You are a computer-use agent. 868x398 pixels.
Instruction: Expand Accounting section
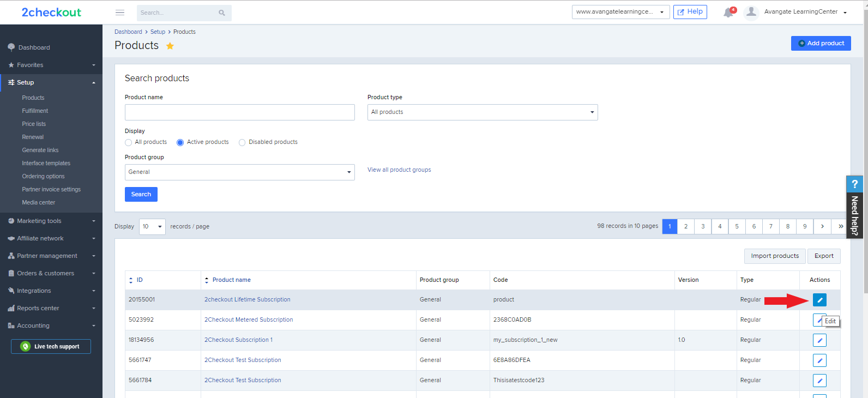point(51,325)
